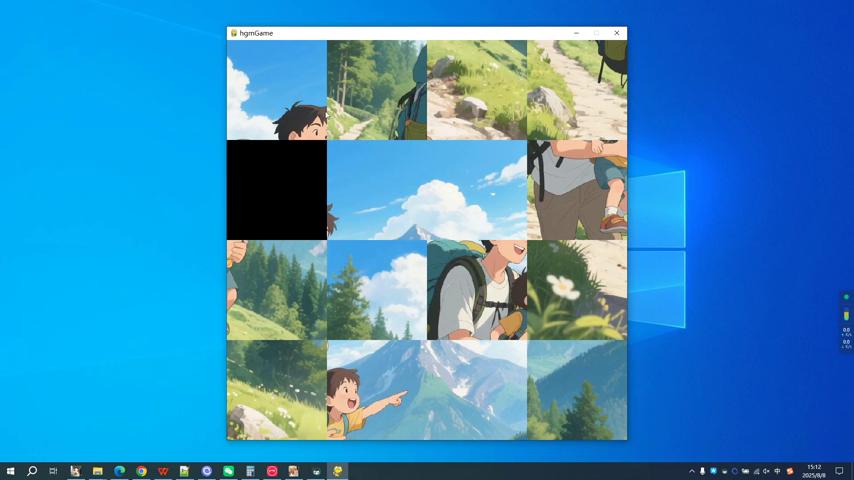Click the snowy mountain tile in bottom row
The image size is (854, 480).
[477, 390]
